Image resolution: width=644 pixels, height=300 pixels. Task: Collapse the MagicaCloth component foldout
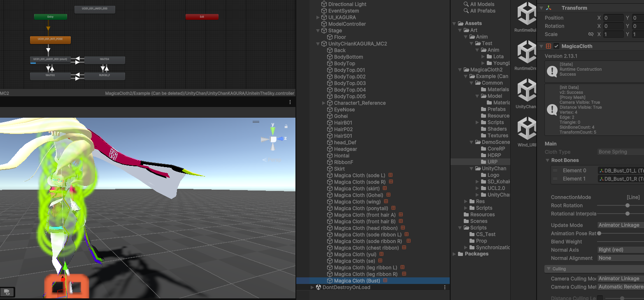tap(541, 46)
